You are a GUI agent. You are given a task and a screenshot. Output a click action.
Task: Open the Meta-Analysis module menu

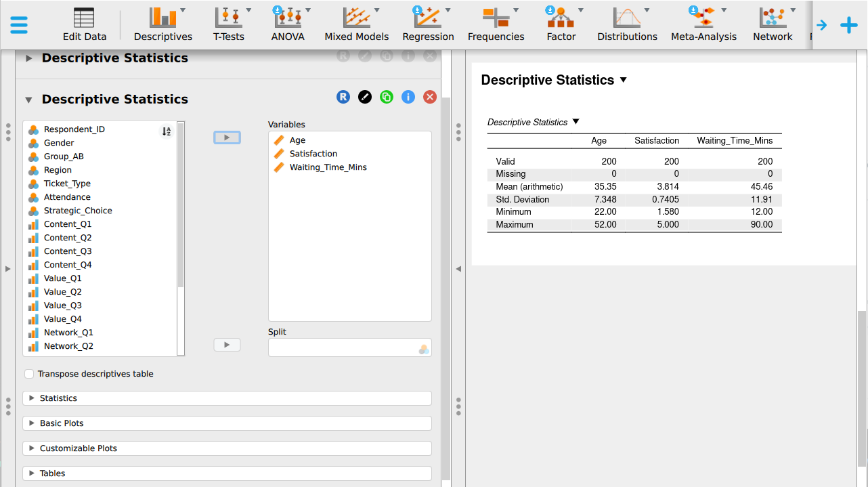point(703,24)
